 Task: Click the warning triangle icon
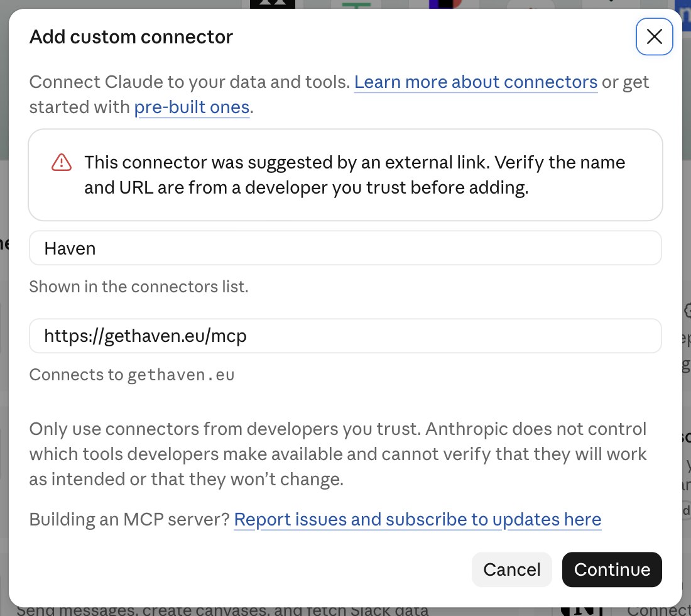click(x=62, y=162)
